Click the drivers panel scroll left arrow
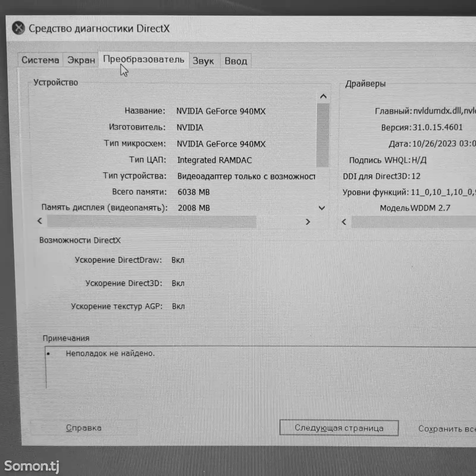 [344, 222]
